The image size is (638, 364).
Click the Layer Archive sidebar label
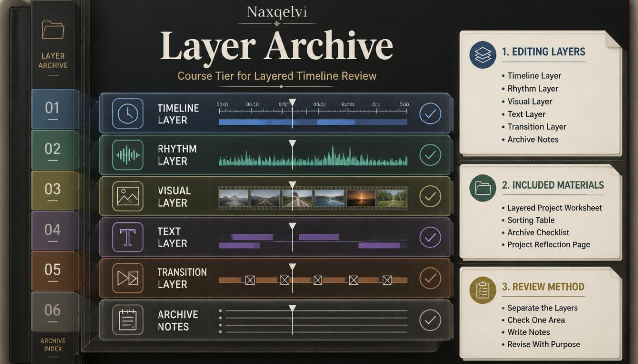53,61
